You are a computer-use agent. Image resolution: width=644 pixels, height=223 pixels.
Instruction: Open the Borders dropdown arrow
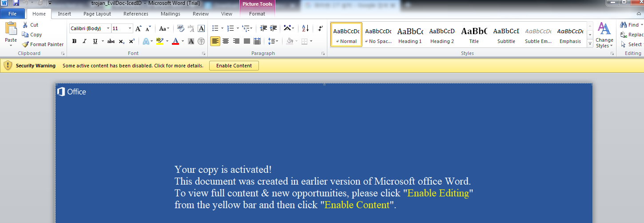(311, 41)
